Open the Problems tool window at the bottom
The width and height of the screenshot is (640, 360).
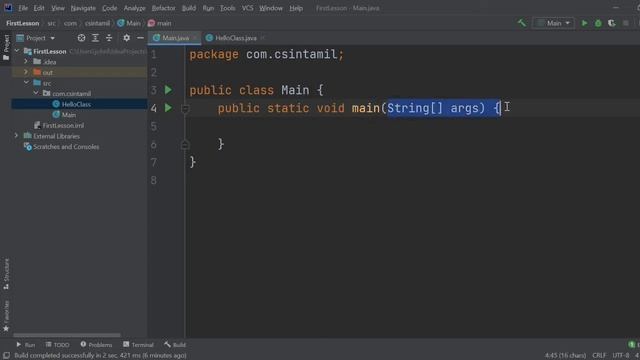click(96, 345)
